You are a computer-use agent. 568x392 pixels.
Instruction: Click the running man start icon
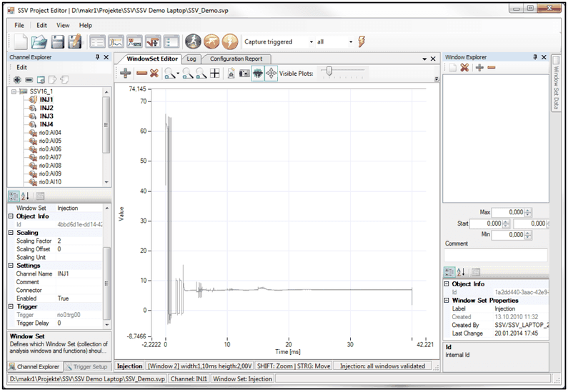click(193, 41)
